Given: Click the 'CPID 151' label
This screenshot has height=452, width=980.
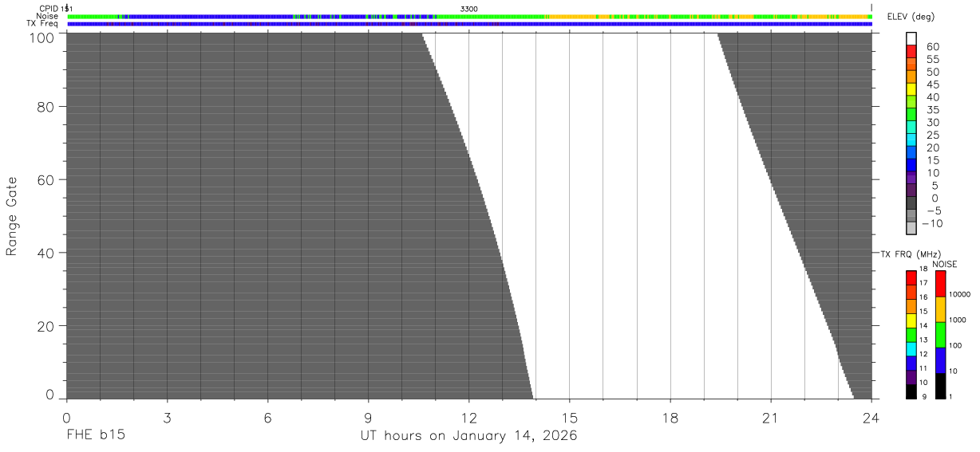Looking at the screenshot, I should point(56,8).
